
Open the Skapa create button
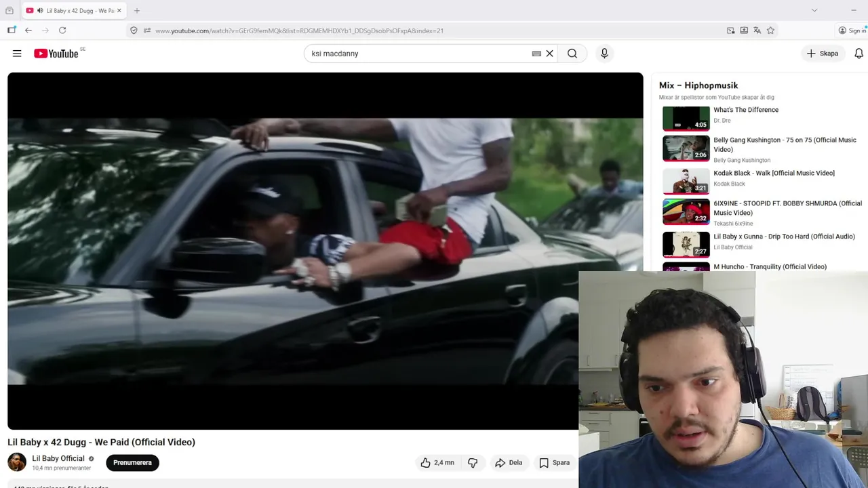pos(823,54)
